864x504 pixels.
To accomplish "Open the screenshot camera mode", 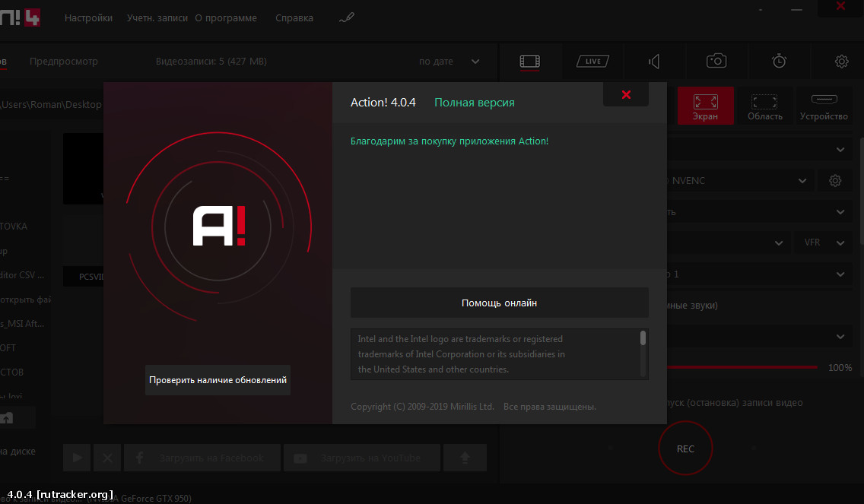I will (716, 61).
